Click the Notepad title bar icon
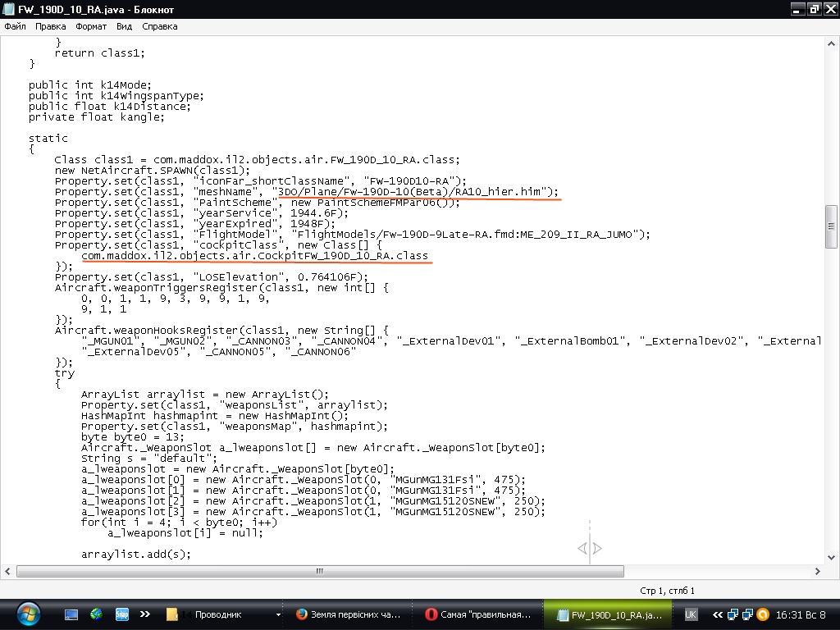The image size is (840, 630). pyautogui.click(x=8, y=9)
